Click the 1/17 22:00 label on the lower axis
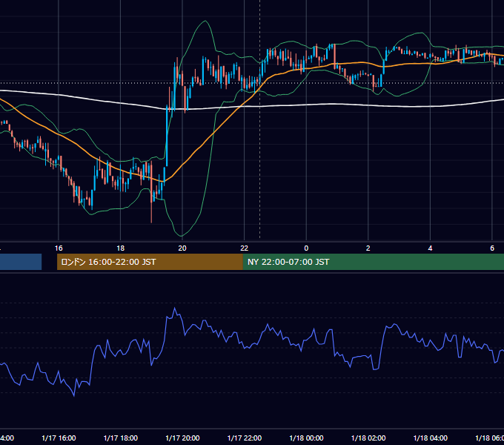The width and height of the screenshot is (504, 445). 245,438
